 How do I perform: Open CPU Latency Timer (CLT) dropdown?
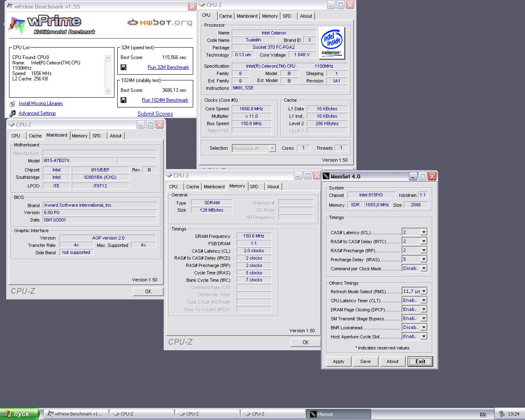[423, 300]
